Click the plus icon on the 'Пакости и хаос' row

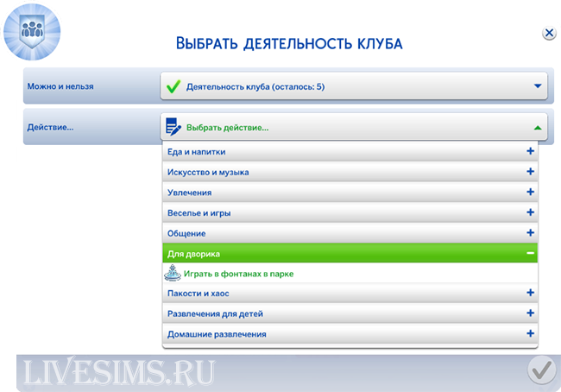point(530,293)
